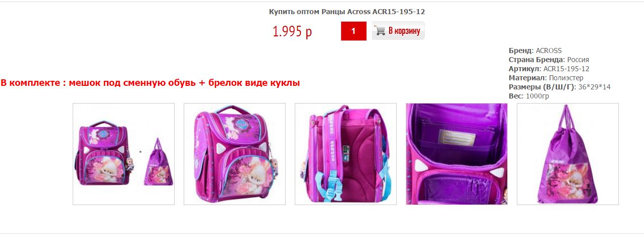Open the backpack with shoe bag set thumbnail
Viewport: 644px width, 250px height.
click(x=124, y=154)
